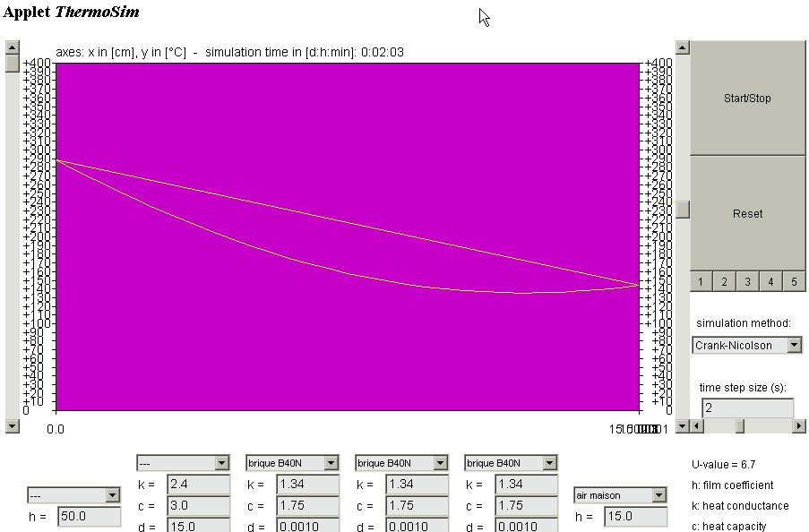
Task: Click the horizontal scrollbar left arrow
Action: point(696,425)
